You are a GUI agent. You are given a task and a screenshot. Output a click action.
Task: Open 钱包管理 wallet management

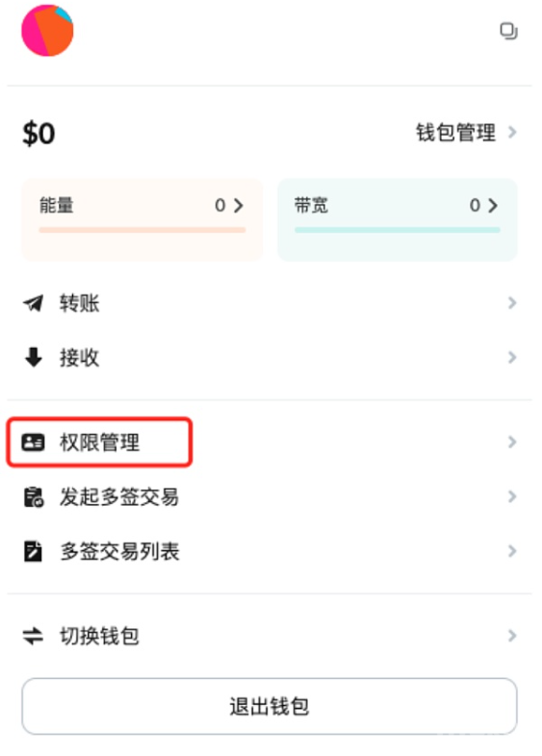pyautogui.click(x=455, y=132)
